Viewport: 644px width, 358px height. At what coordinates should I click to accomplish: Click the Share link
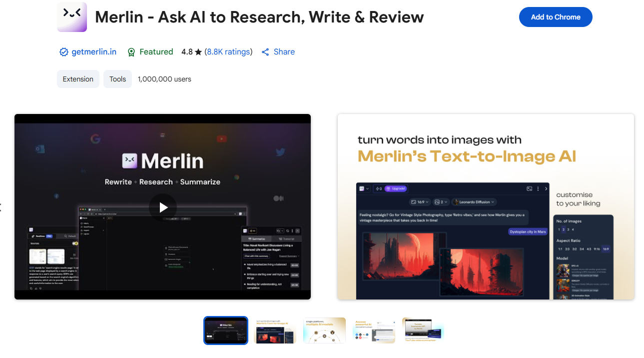(x=284, y=52)
